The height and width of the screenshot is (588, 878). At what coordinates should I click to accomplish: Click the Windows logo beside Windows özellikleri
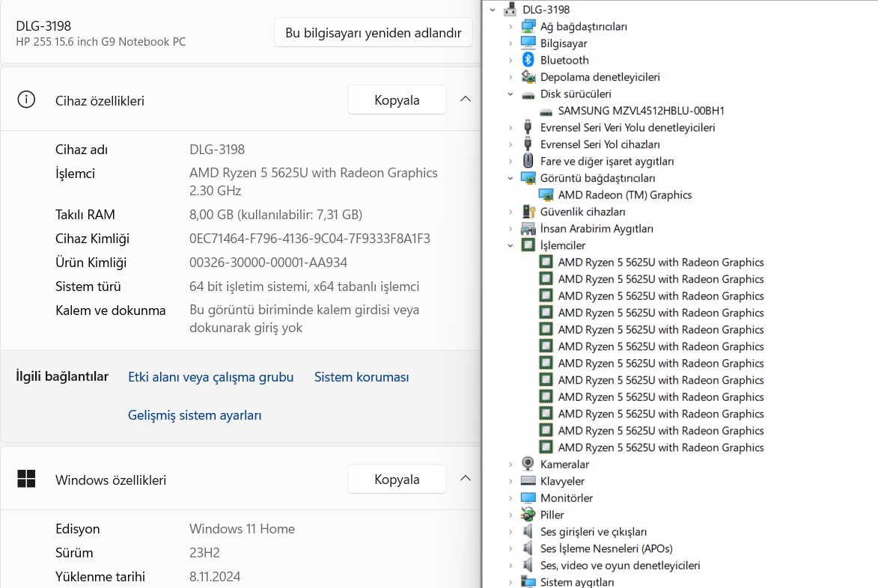[x=26, y=479]
